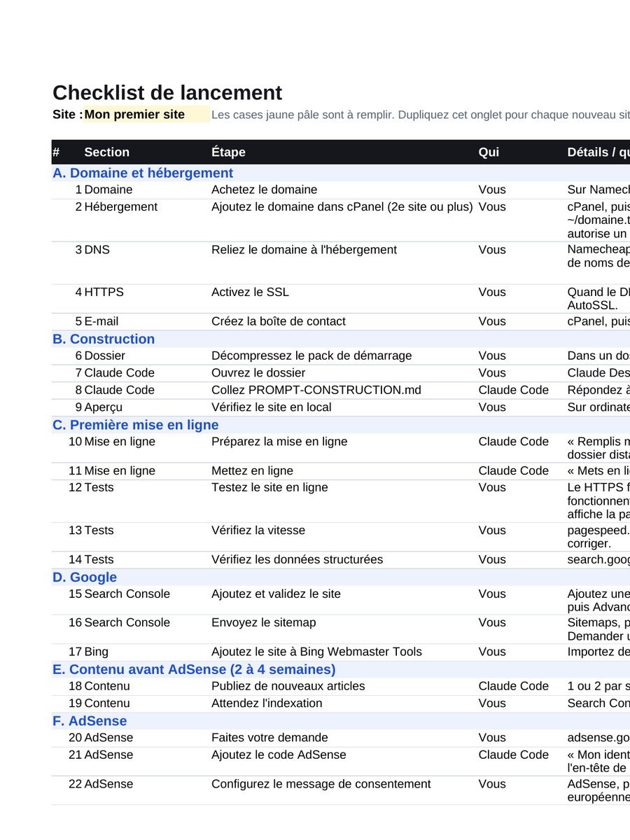
Task: Select the 'A. Domaine et hébergement' section heading
Action: tap(143, 173)
